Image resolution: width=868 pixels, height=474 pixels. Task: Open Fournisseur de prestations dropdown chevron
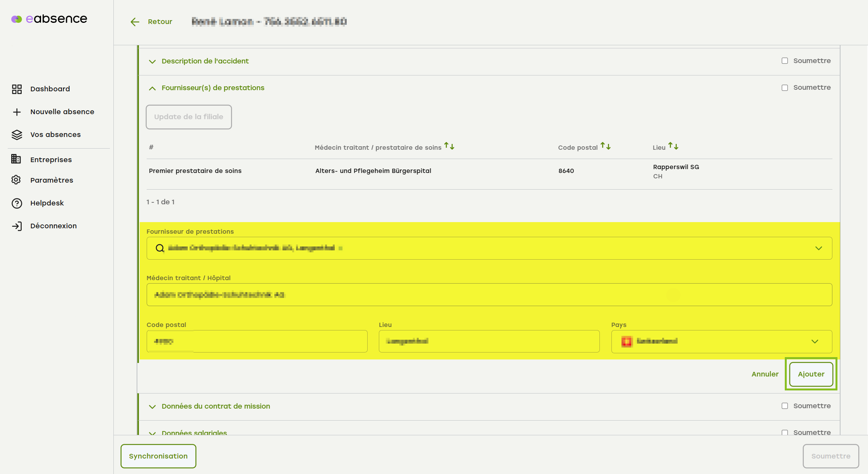pos(818,248)
